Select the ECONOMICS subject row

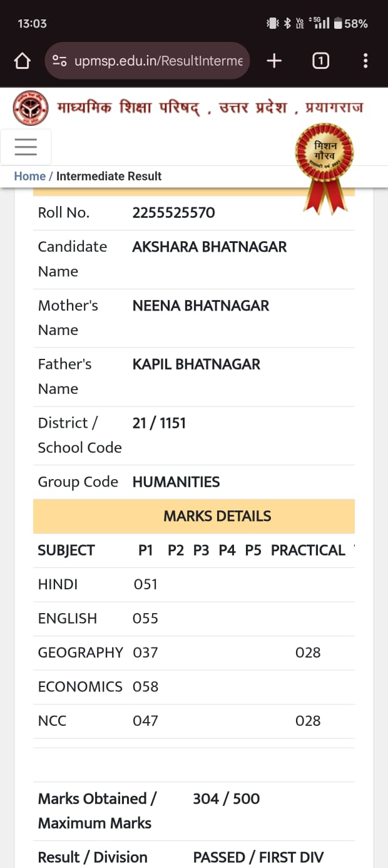point(194,687)
